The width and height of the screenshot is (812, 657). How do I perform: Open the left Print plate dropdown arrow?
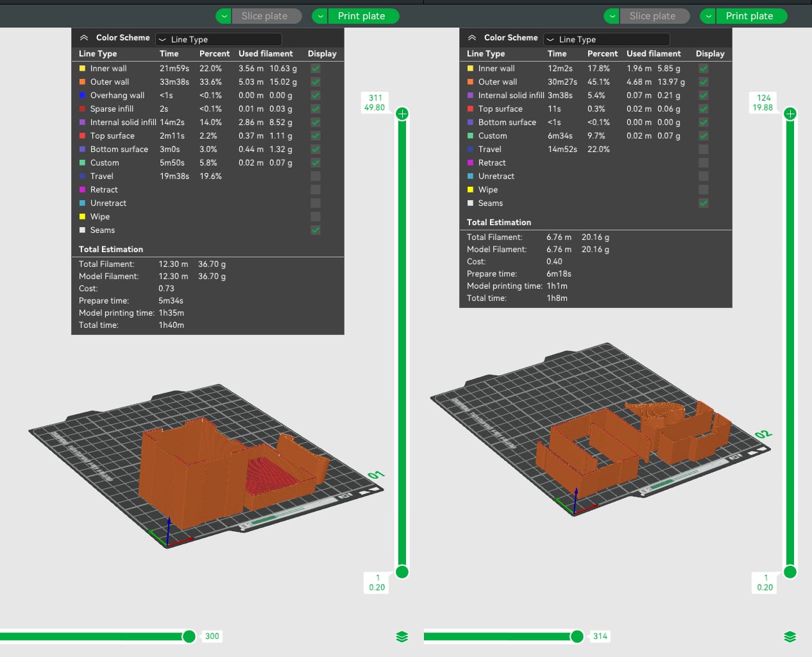319,16
